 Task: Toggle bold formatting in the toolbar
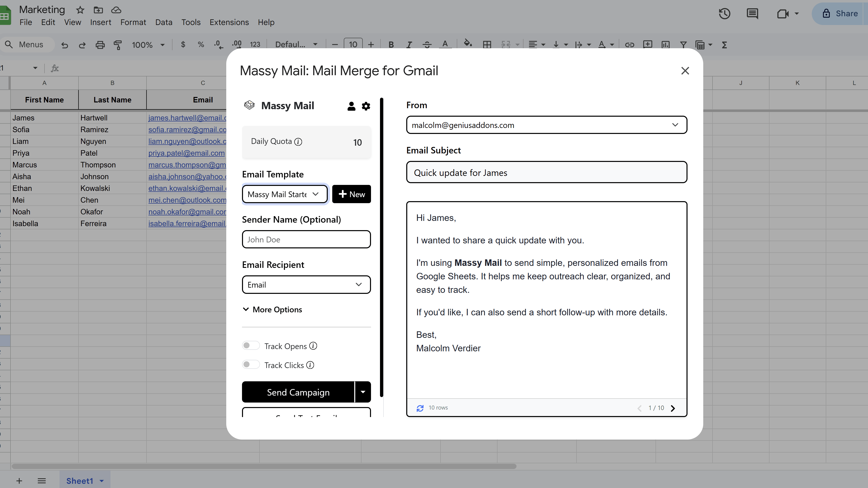[391, 44]
